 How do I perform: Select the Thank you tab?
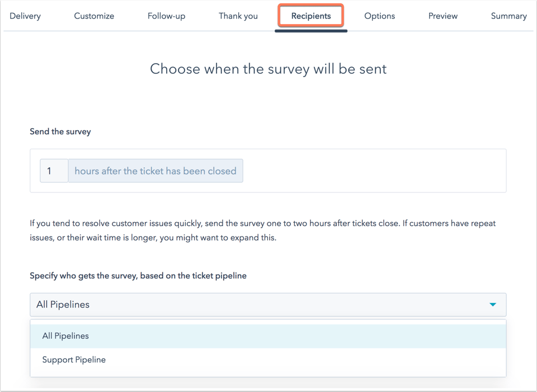(238, 16)
